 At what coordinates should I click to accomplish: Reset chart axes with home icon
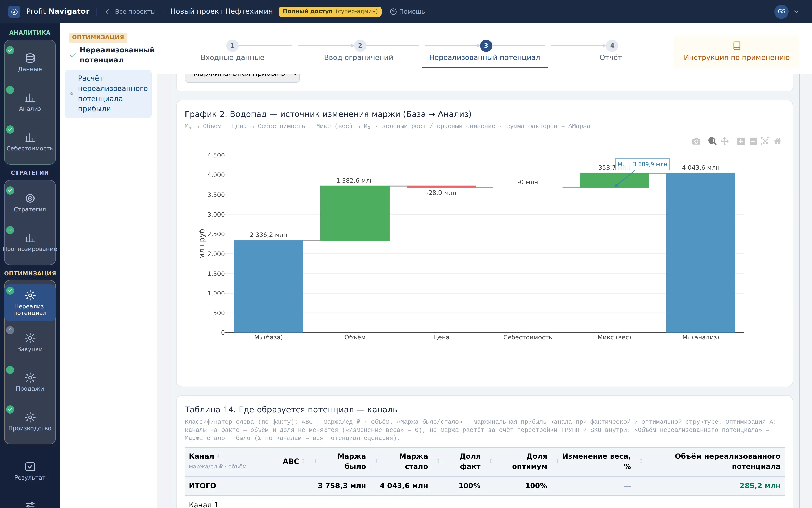777,141
